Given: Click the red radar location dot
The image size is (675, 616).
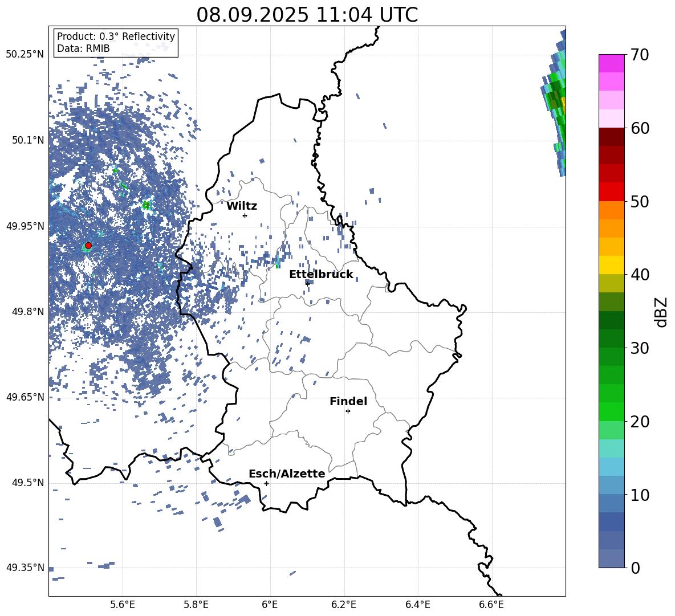Looking at the screenshot, I should point(88,246).
